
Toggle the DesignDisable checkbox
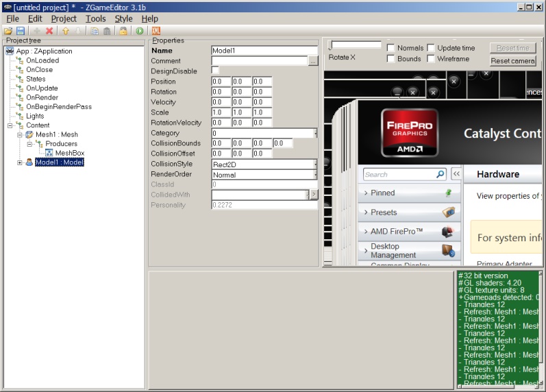(x=215, y=71)
